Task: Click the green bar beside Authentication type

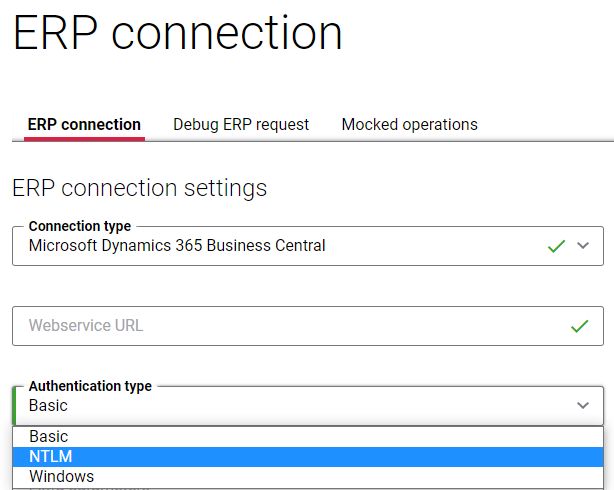Action: [14, 406]
